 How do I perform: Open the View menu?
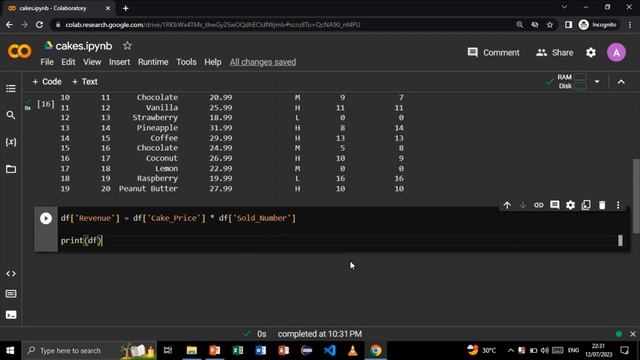tap(92, 62)
